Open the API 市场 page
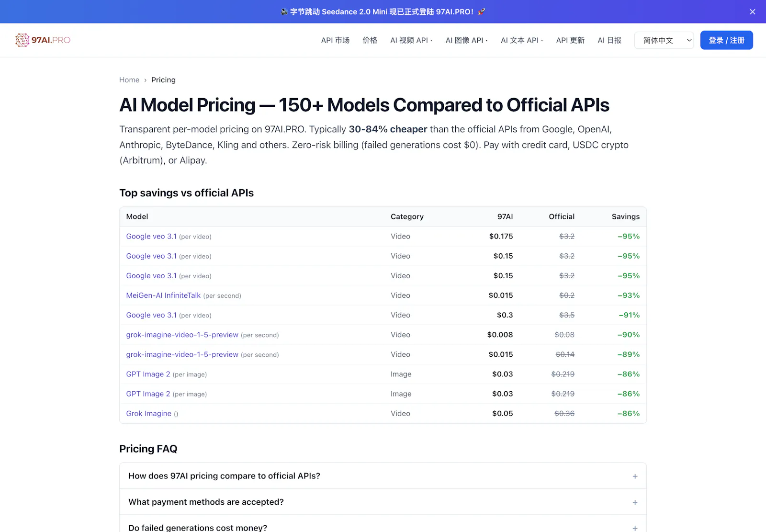Image resolution: width=766 pixels, height=532 pixels. (335, 40)
